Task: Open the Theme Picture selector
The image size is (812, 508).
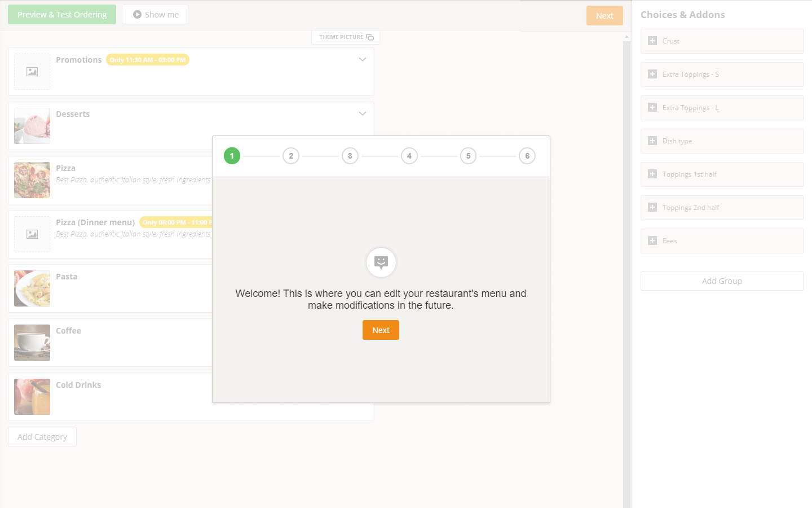Action: 346,37
